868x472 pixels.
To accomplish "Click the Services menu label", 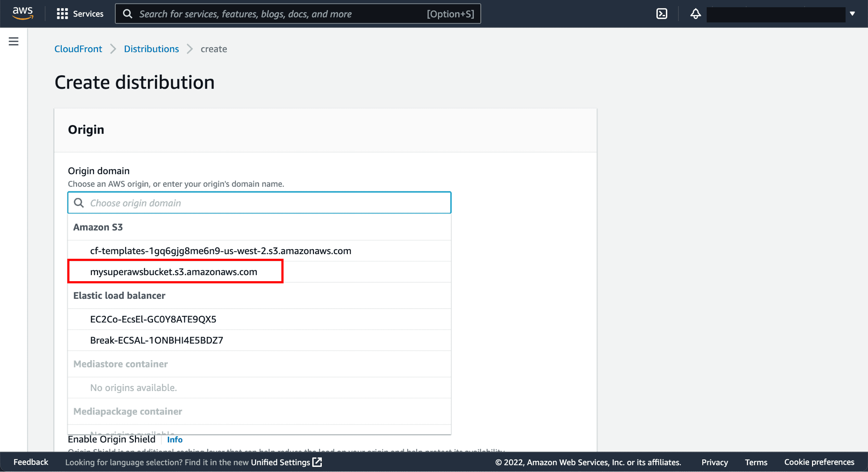I will click(x=88, y=14).
